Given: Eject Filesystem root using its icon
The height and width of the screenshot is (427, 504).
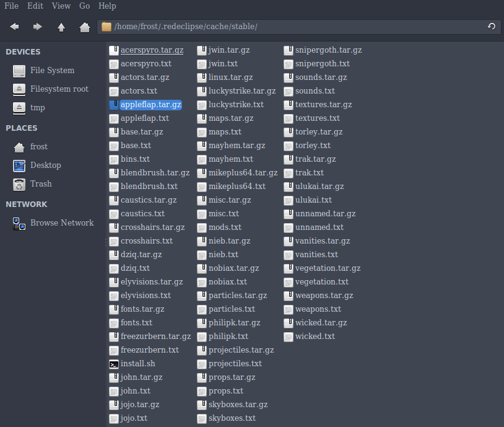Looking at the screenshot, I should point(19,89).
